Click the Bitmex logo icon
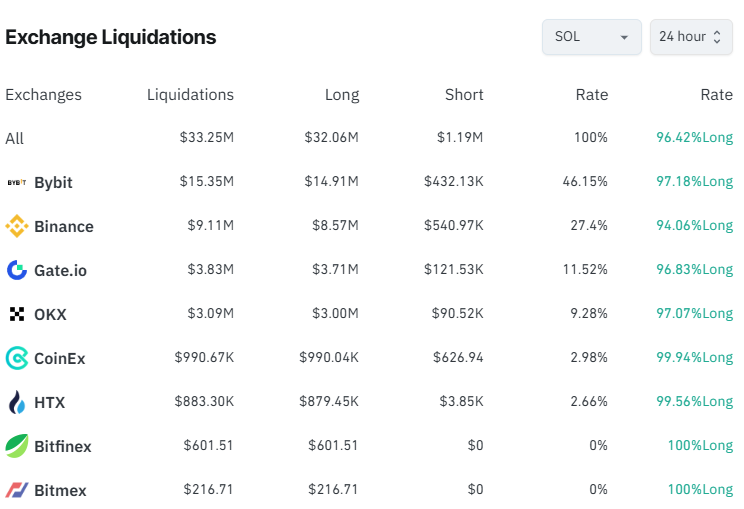Image resolution: width=744 pixels, height=509 pixels. point(16,490)
